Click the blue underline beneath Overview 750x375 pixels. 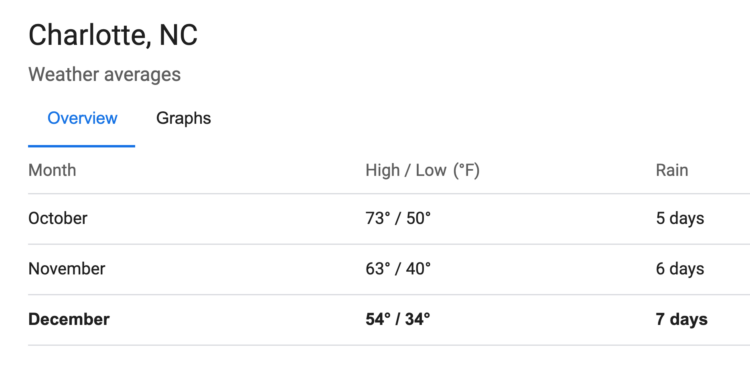(81, 146)
